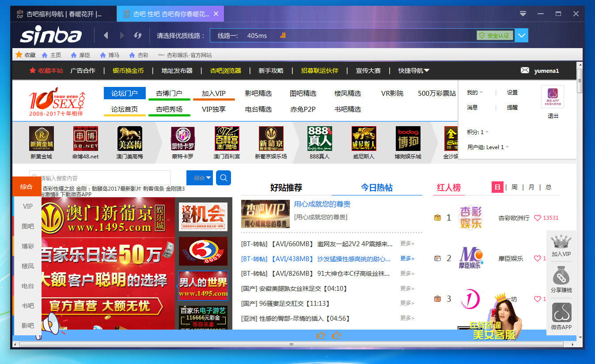Open the 杏吧浏览器 link in top bar
Image resolution: width=595 pixels, height=364 pixels.
coord(225,70)
